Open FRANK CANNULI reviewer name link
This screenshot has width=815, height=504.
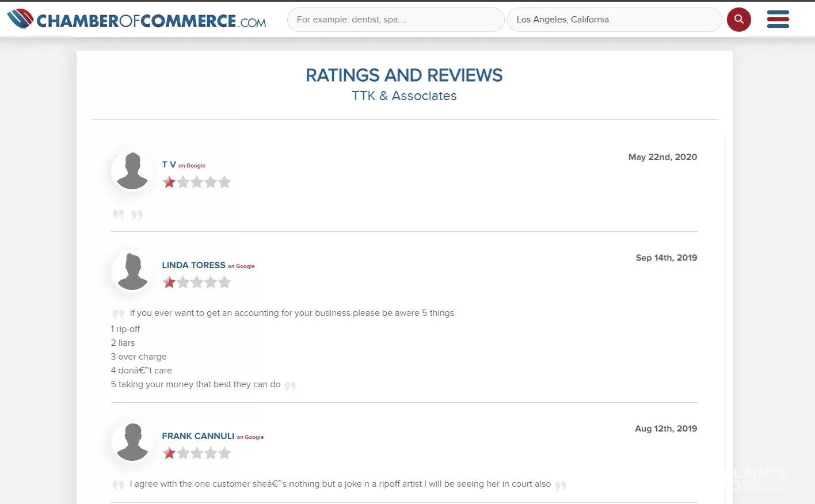click(x=198, y=436)
